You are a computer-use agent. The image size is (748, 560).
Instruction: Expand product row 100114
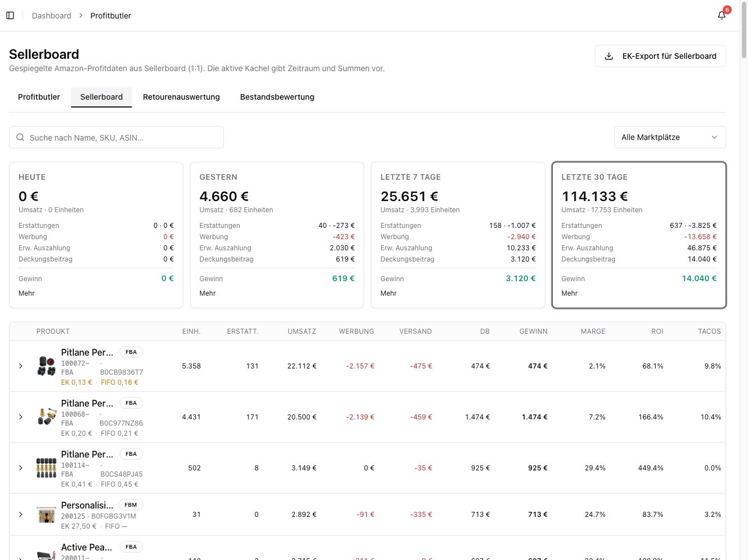(21, 468)
